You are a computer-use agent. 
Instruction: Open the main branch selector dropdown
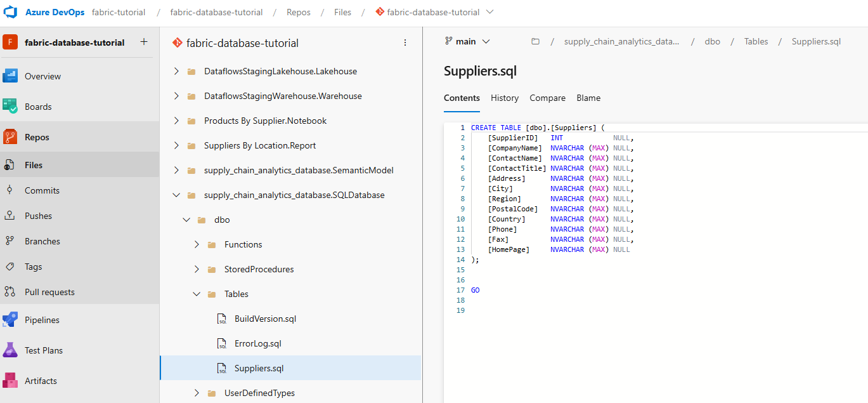[467, 41]
